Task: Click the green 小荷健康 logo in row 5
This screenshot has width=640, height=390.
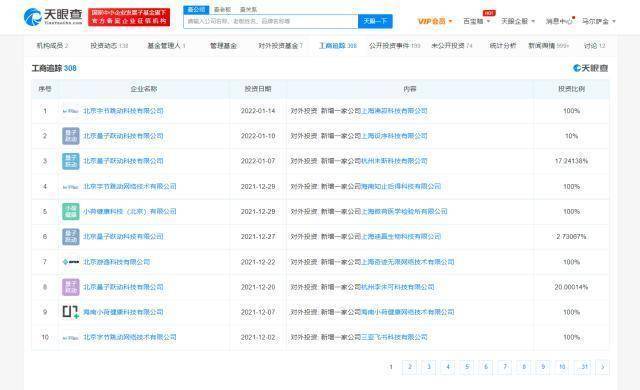Action: [x=71, y=212]
